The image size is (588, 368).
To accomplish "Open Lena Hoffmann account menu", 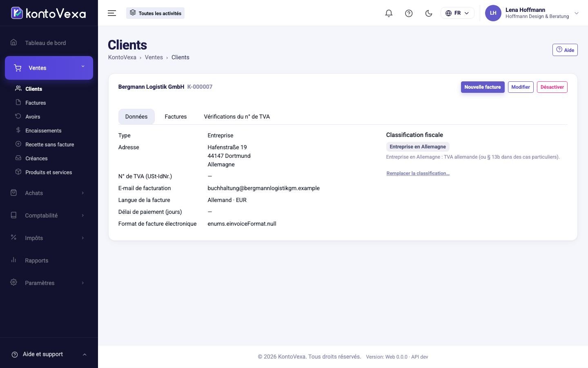I will (532, 13).
